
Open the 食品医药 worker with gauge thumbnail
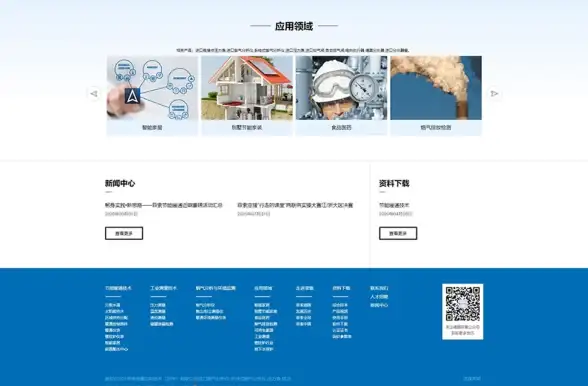pyautogui.click(x=341, y=88)
